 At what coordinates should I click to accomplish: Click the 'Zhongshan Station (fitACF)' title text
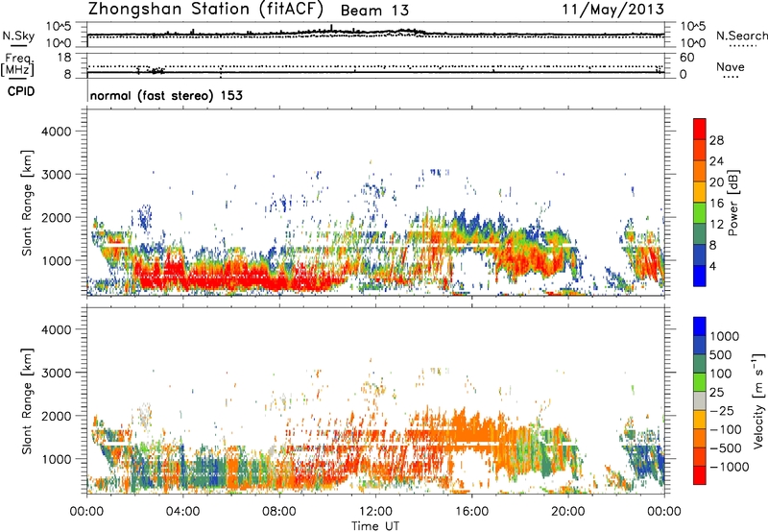pos(205,10)
